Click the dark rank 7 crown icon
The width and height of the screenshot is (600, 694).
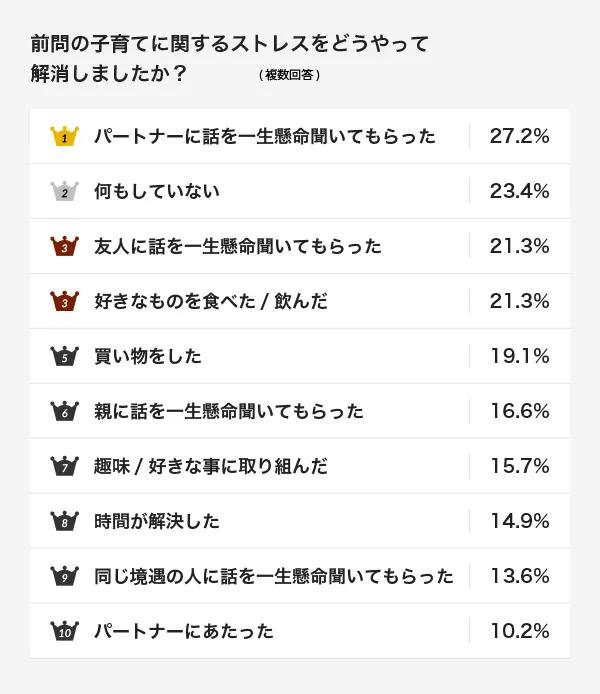click(65, 466)
